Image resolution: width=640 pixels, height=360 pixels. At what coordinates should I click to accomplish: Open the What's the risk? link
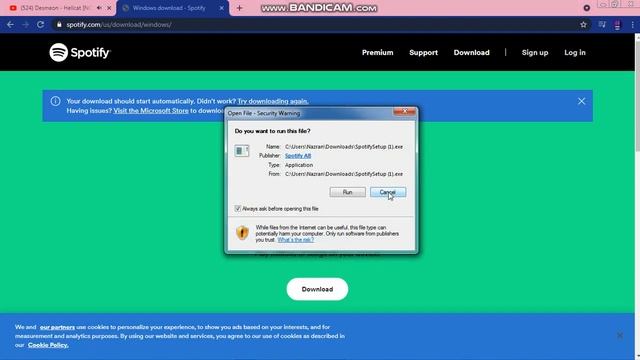296,240
